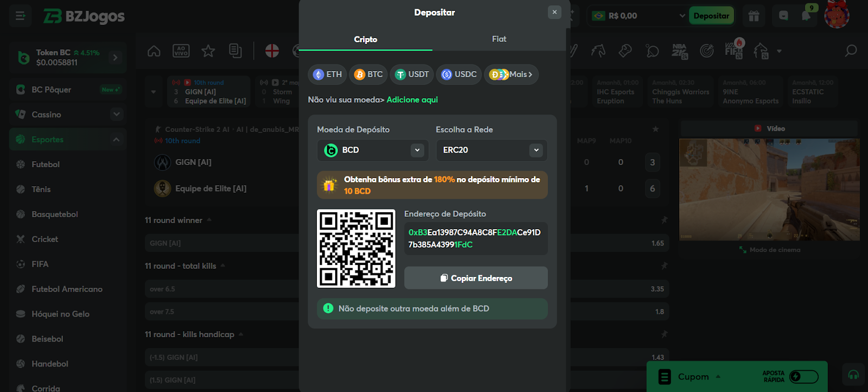Click the search magnifier icon
The width and height of the screenshot is (868, 392).
(x=851, y=51)
